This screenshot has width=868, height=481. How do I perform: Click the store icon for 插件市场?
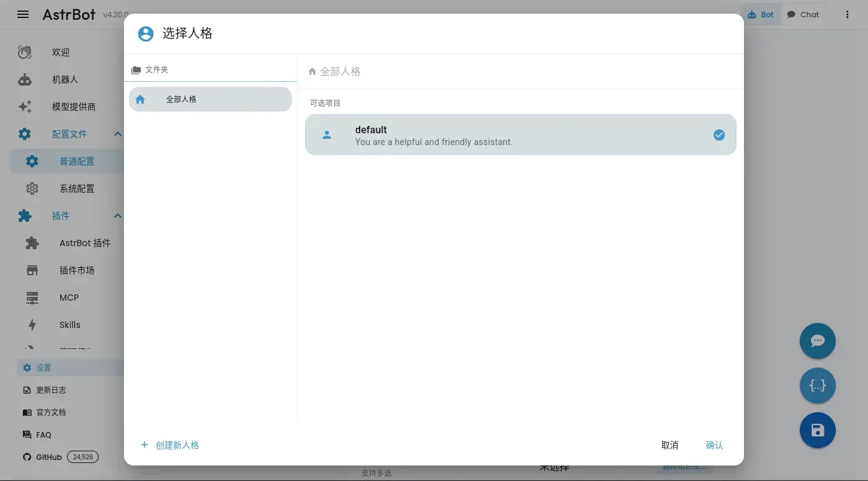click(x=32, y=270)
